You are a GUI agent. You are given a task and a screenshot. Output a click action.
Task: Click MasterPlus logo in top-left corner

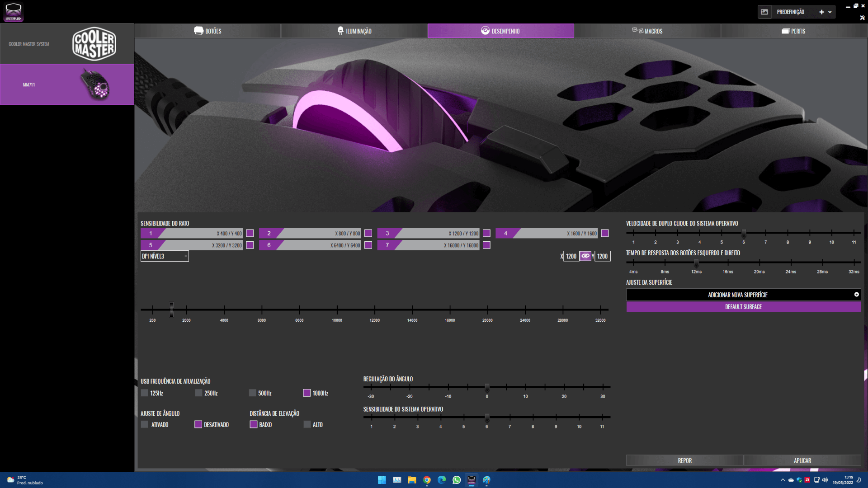coord(14,12)
